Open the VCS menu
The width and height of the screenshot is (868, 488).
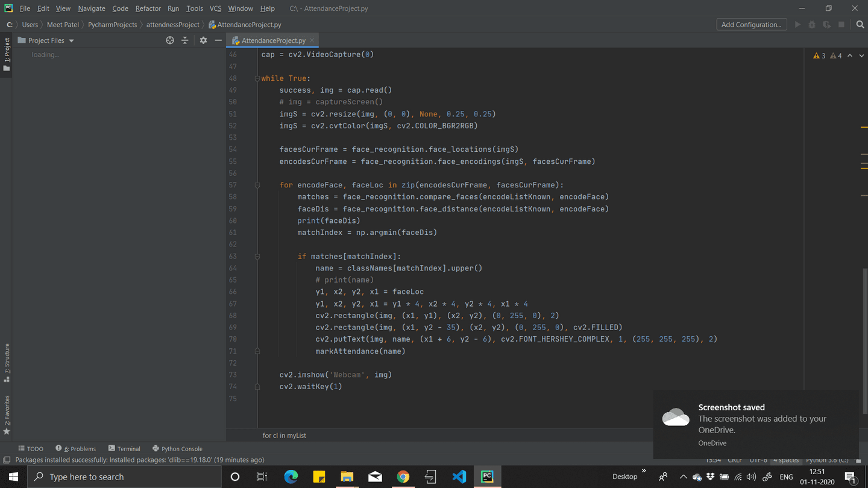point(216,8)
